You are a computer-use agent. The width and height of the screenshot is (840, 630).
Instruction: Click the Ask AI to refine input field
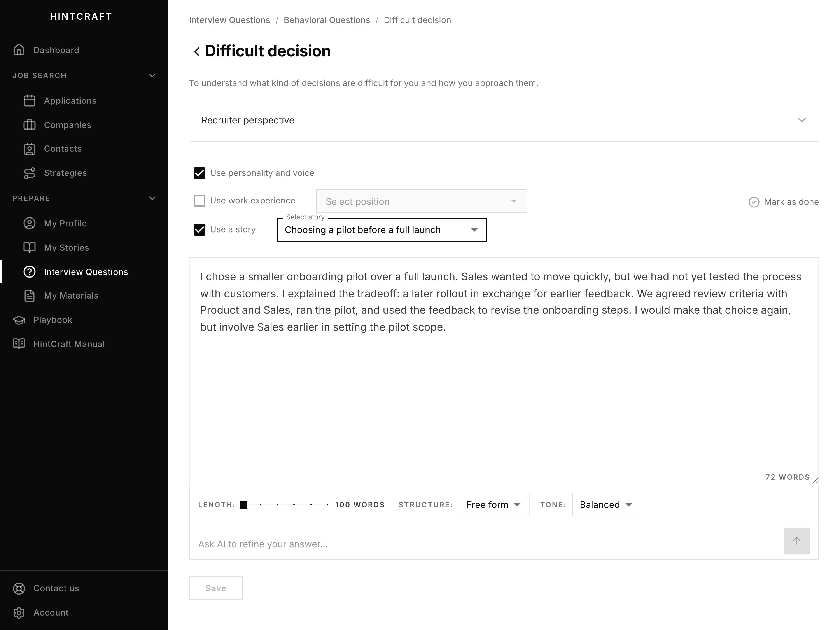point(486,544)
